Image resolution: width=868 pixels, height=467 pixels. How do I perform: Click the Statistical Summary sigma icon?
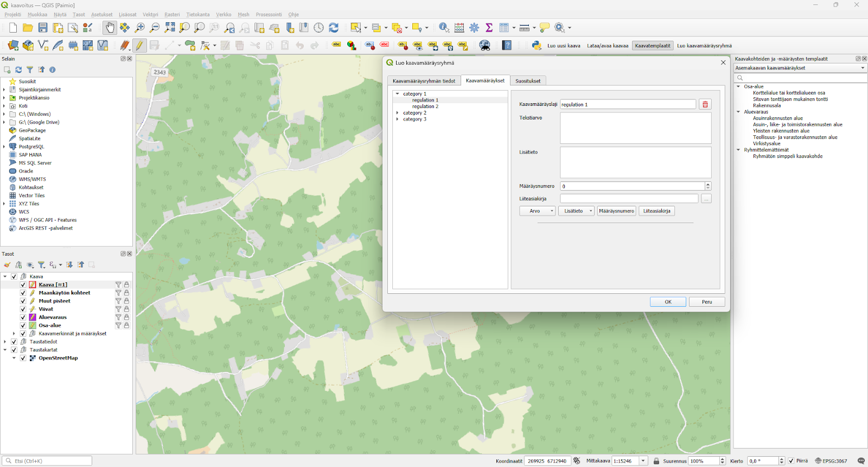pyautogui.click(x=489, y=28)
